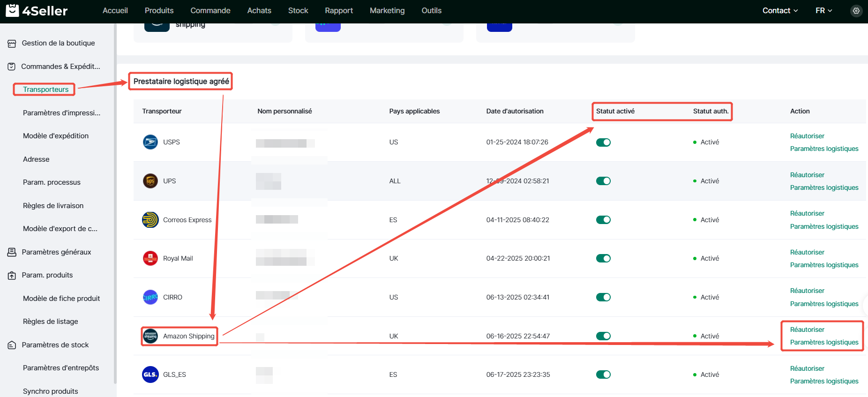Image resolution: width=868 pixels, height=397 pixels.
Task: Click the Correos Express carrier logo
Action: [150, 220]
